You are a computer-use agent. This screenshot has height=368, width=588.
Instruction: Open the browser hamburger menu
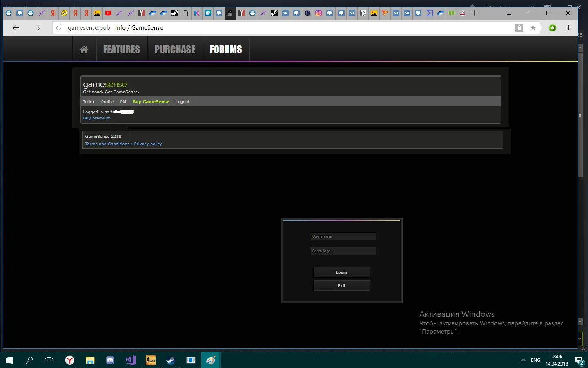coord(509,13)
